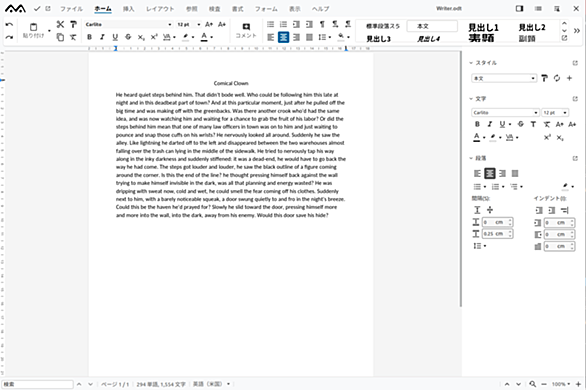
Task: Increase paragraph spacing icon in sidebar
Action: (477, 210)
